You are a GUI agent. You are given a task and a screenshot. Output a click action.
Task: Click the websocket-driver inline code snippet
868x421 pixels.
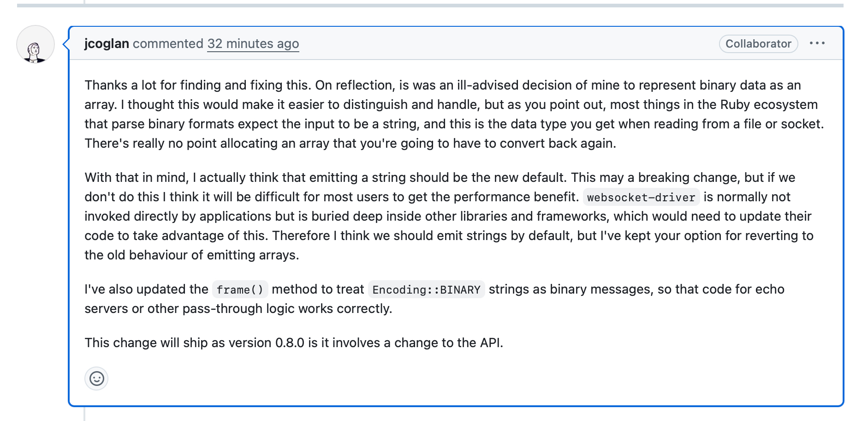641,197
